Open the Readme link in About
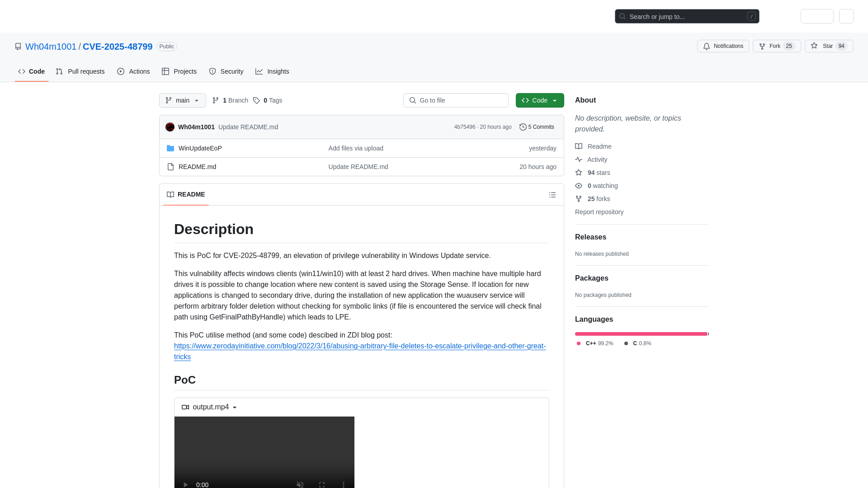Viewport: 868px width, 488px height. (x=593, y=146)
